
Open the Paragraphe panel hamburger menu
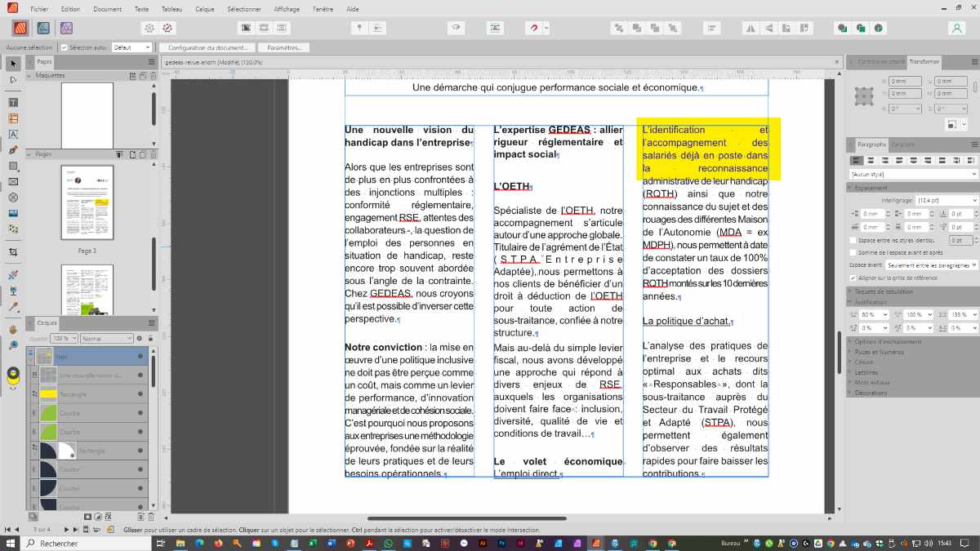[x=973, y=144]
